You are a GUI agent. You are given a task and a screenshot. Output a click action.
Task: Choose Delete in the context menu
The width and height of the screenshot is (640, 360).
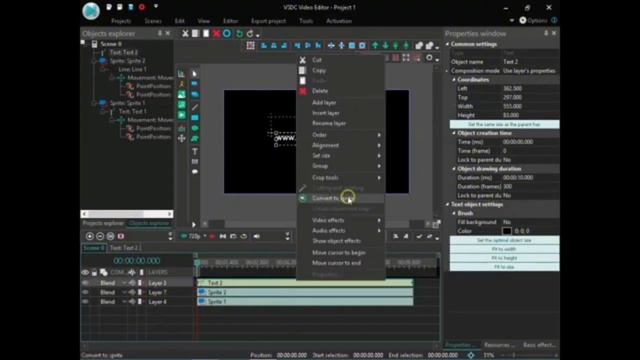point(340,91)
